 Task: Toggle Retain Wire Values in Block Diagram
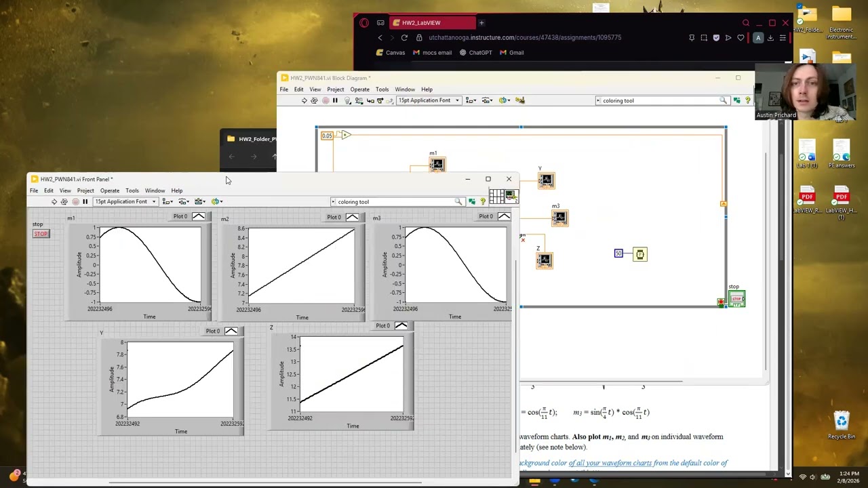(x=359, y=100)
